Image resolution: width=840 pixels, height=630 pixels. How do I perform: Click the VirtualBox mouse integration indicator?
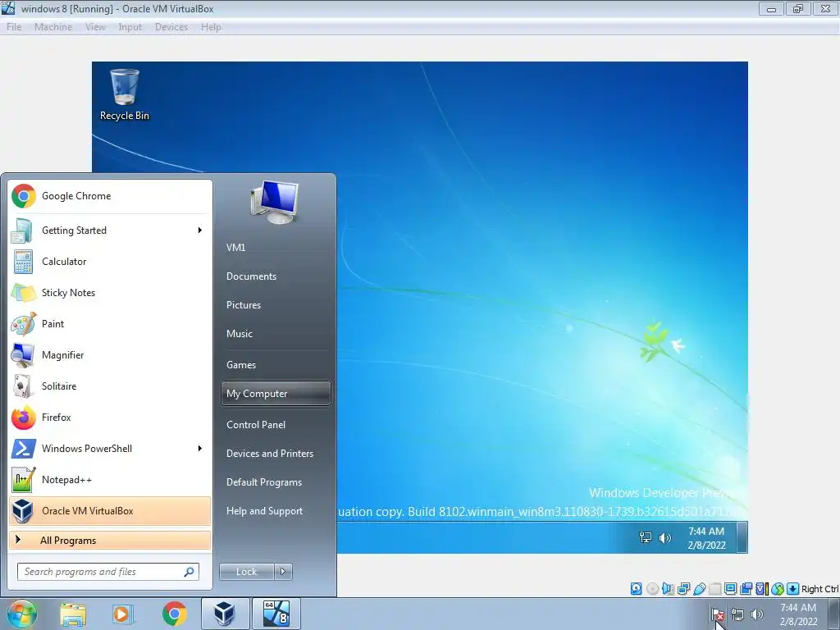(778, 589)
